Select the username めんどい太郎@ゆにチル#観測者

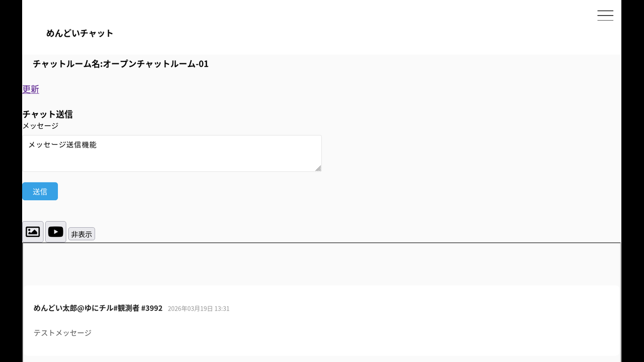86,308
